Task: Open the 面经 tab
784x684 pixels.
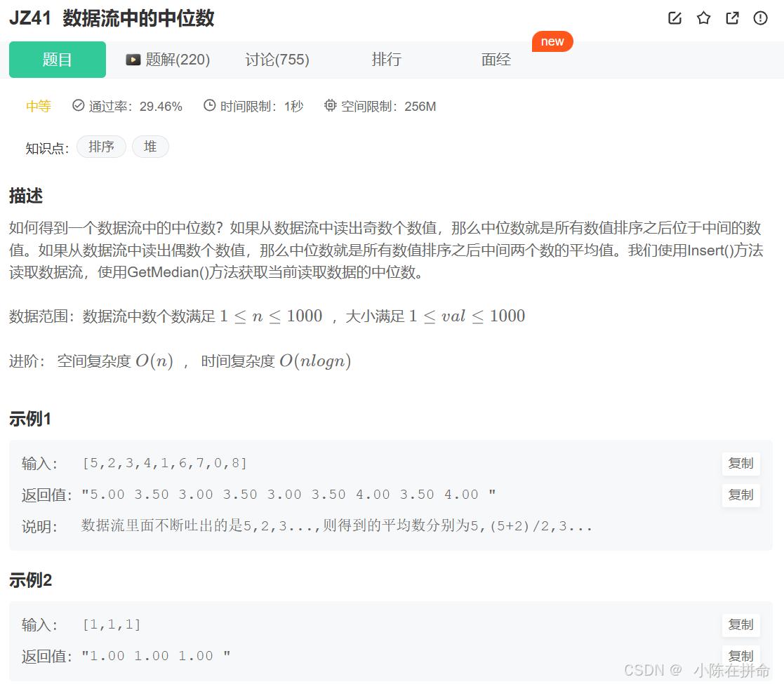Action: 496,60
